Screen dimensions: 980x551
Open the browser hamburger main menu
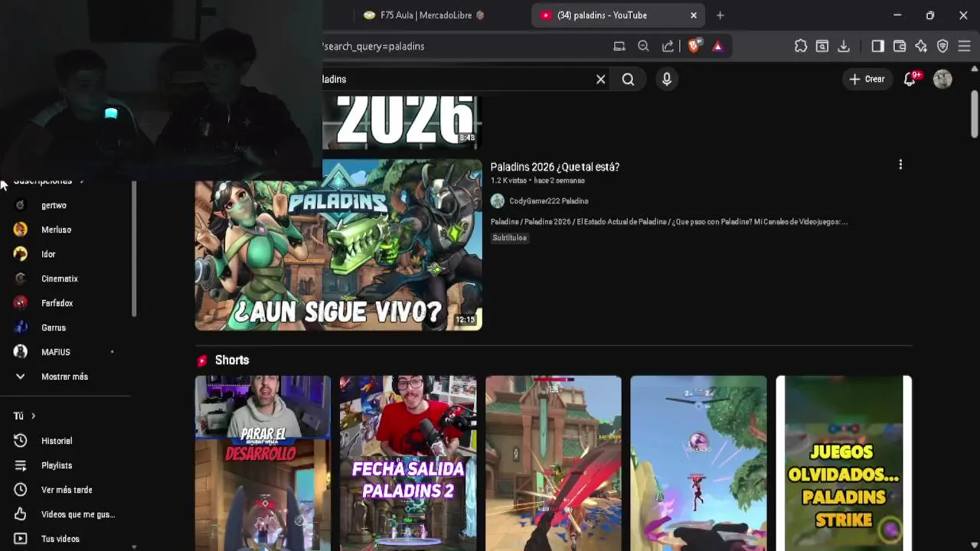point(965,46)
